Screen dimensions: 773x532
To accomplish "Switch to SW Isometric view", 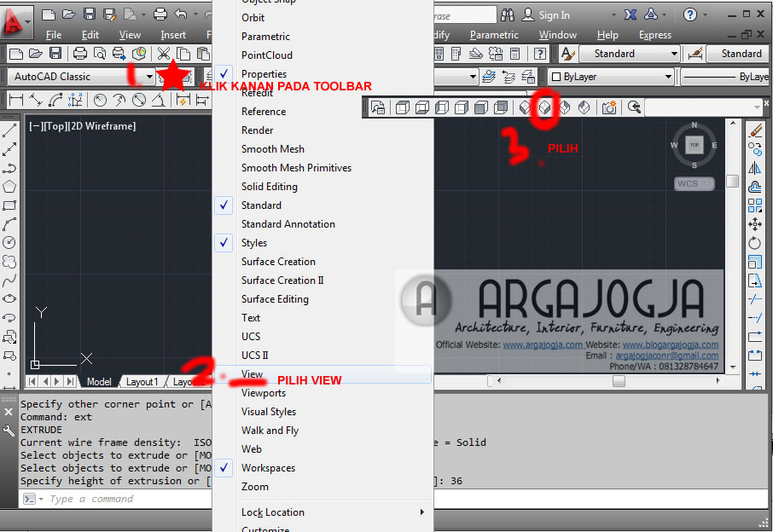I will 525,107.
